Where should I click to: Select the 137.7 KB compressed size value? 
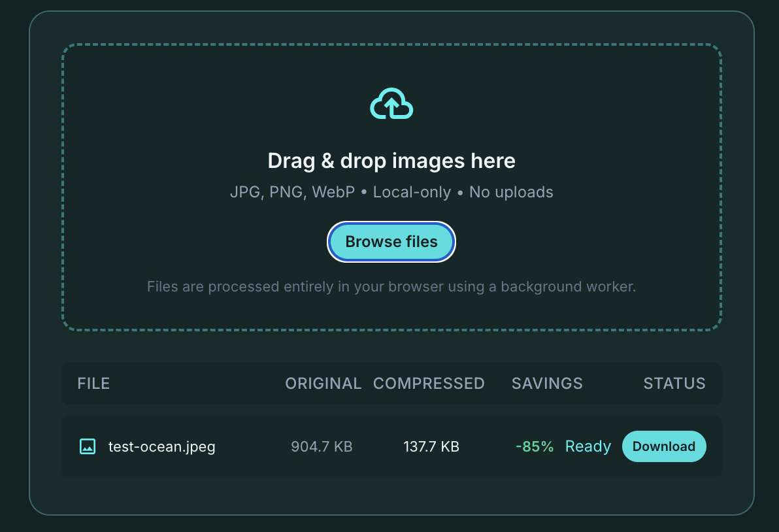(431, 446)
